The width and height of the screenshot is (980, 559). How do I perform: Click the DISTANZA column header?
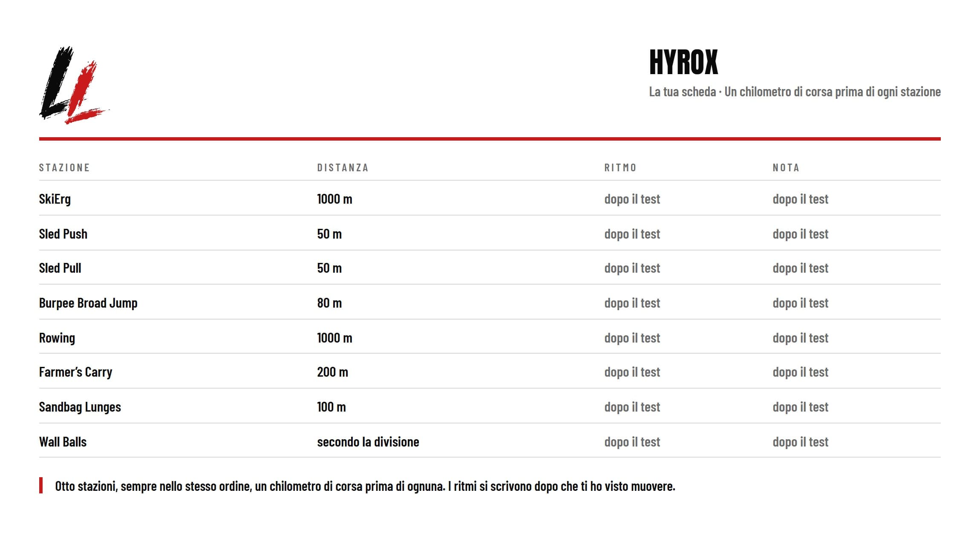pos(343,167)
